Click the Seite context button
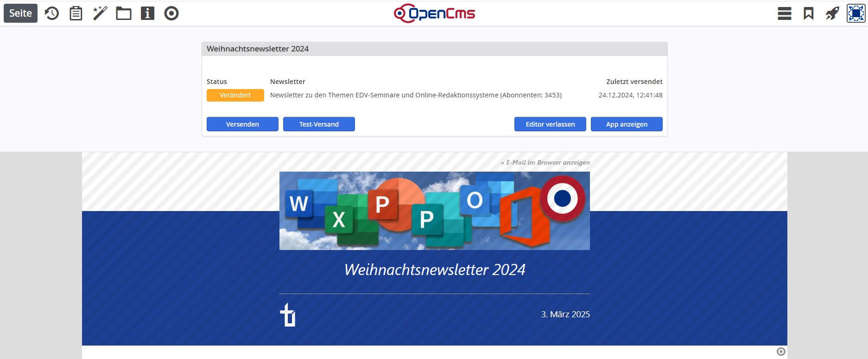Viewport: 868px width, 359px height. 20,13
